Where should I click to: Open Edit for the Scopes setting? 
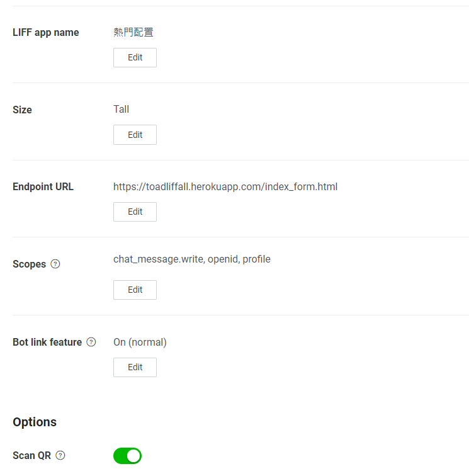tap(135, 290)
